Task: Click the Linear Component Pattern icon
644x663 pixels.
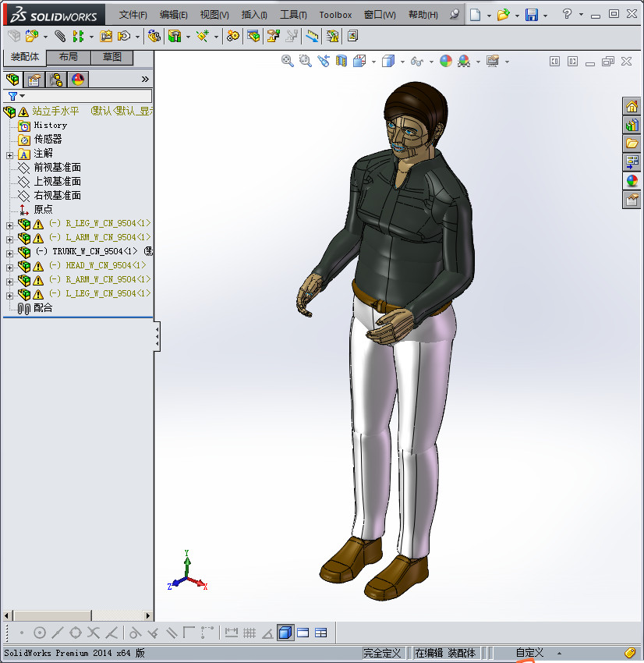Action: click(78, 36)
